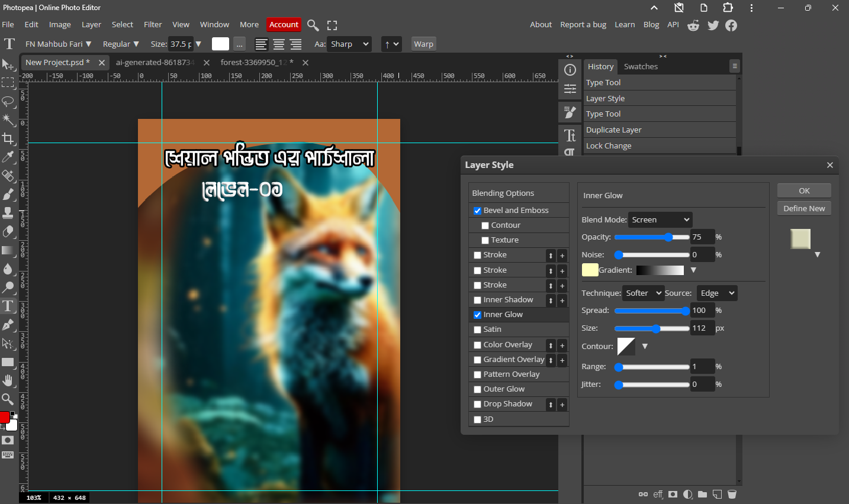This screenshot has height=504, width=849.
Task: Select the Move tool
Action: 8,64
